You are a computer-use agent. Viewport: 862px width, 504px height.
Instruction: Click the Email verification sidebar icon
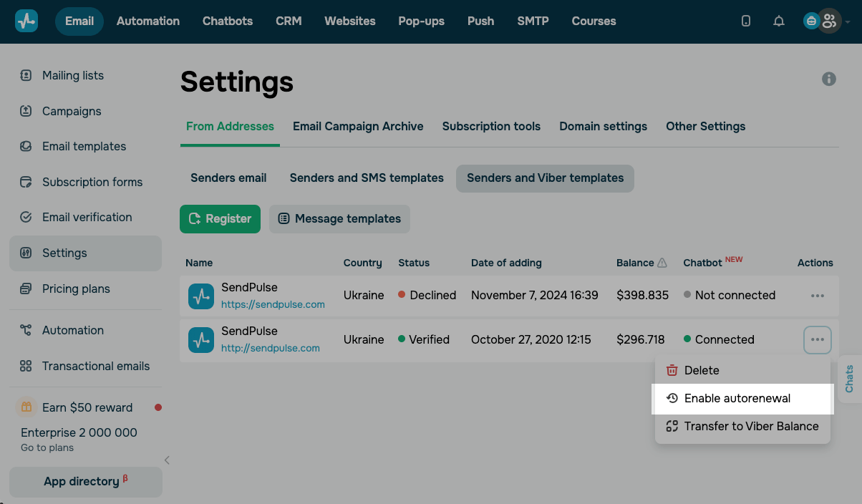pyautogui.click(x=26, y=217)
